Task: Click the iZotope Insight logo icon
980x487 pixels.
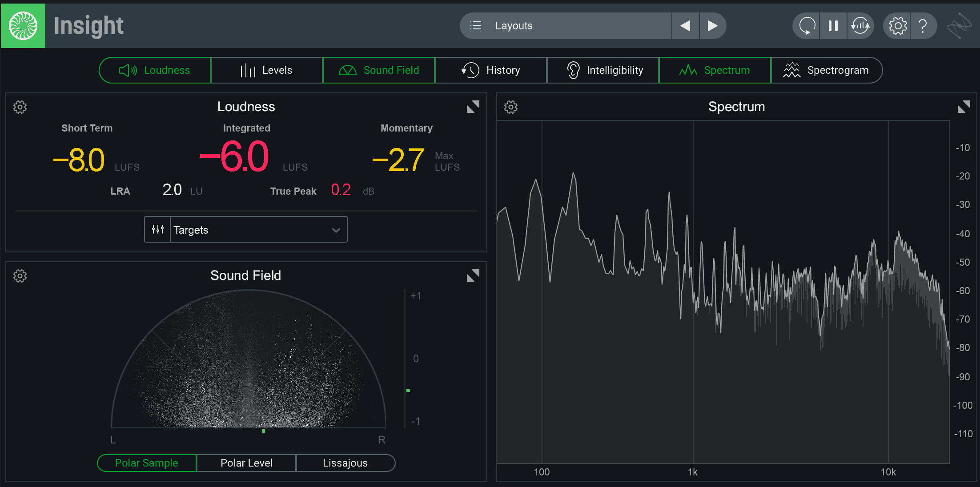Action: pos(23,26)
